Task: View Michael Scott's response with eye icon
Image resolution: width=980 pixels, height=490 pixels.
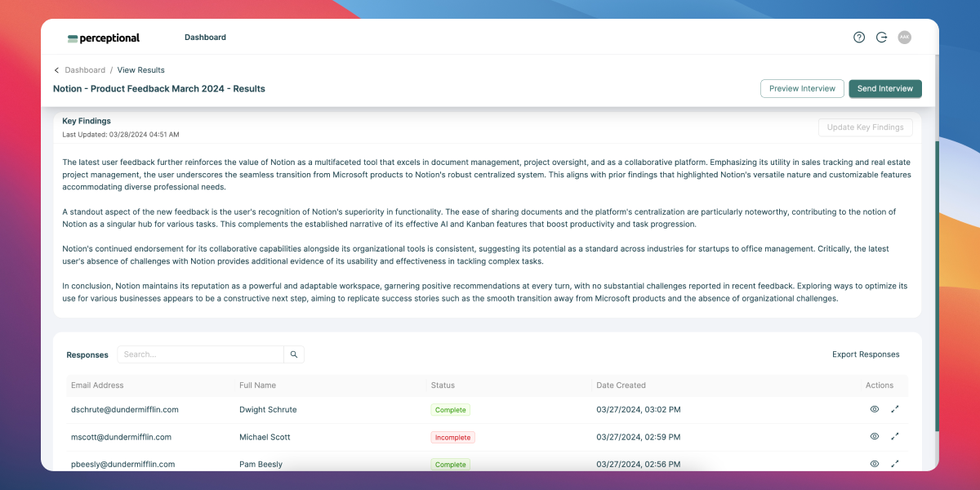Action: coord(875,437)
